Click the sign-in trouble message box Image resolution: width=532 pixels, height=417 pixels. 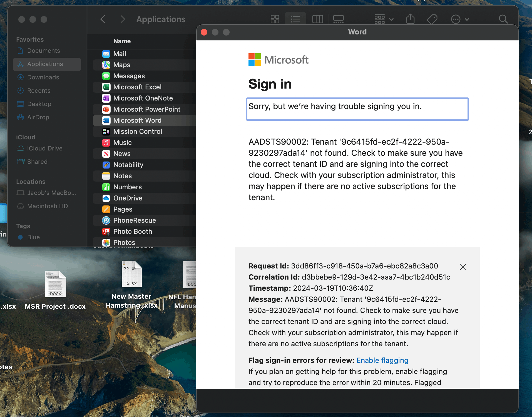pyautogui.click(x=357, y=109)
